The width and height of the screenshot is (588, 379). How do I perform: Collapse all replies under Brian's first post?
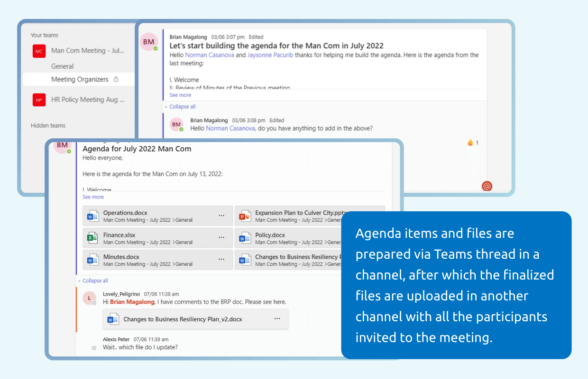(182, 107)
